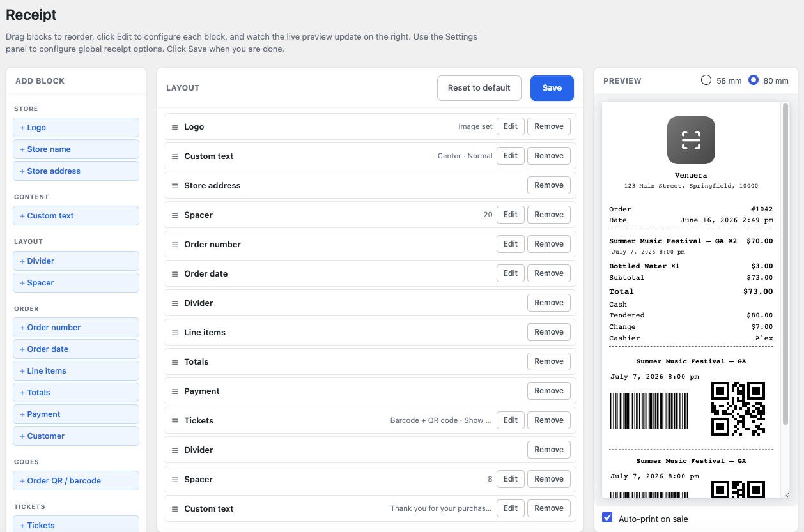The height and width of the screenshot is (532, 804).
Task: Remove the Spacer 8 block
Action: (549, 479)
